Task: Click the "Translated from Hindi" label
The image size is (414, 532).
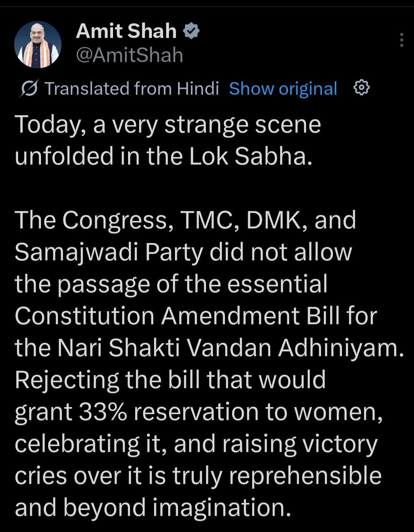Action: coord(132,89)
